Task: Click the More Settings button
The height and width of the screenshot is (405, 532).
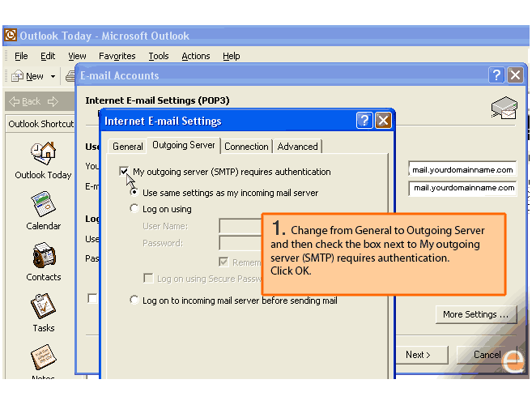Action: pos(476,314)
